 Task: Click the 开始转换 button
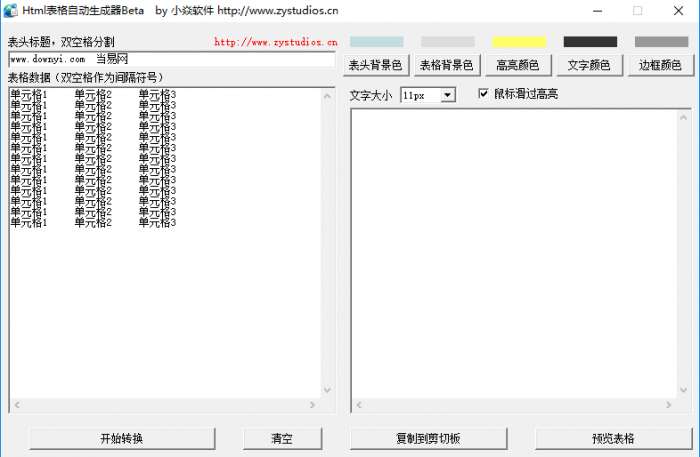[122, 438]
